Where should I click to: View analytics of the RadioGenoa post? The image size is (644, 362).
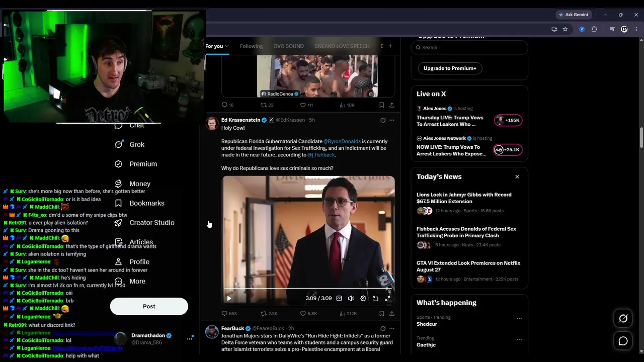coord(347,105)
